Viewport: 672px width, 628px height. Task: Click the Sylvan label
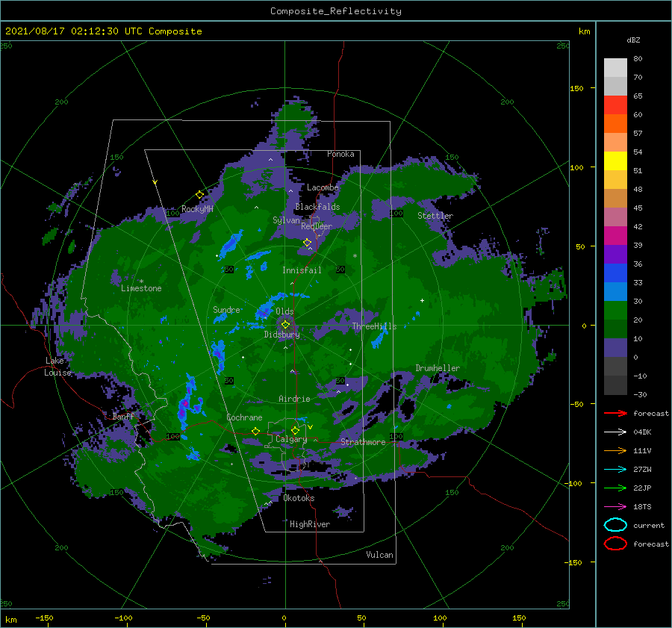(x=286, y=220)
